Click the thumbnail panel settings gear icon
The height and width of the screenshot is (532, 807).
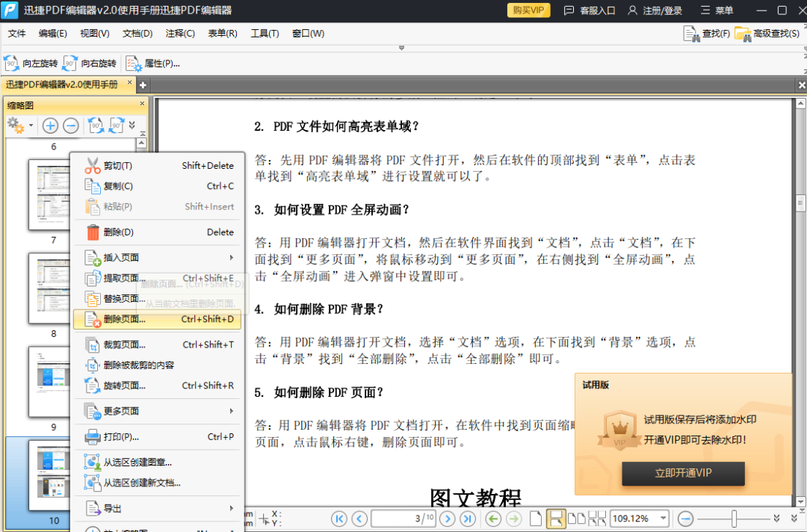pos(15,125)
